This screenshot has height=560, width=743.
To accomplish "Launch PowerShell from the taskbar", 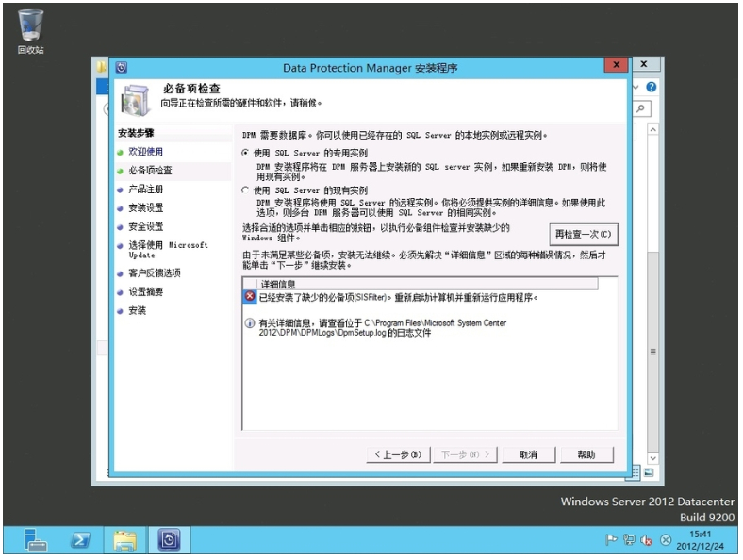I will tap(80, 540).
